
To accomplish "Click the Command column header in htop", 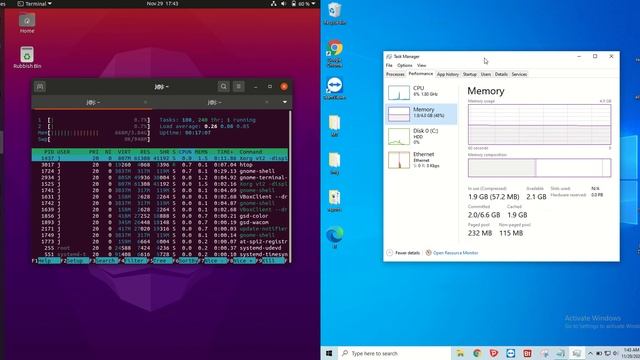I will coord(251,152).
